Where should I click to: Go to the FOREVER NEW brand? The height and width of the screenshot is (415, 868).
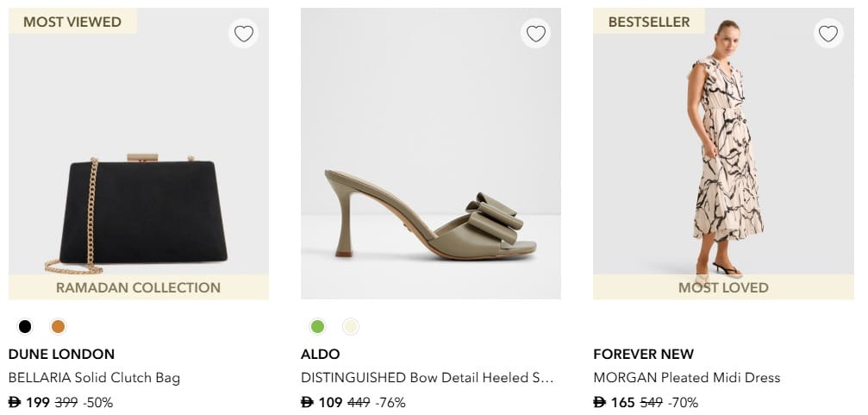[x=643, y=354]
